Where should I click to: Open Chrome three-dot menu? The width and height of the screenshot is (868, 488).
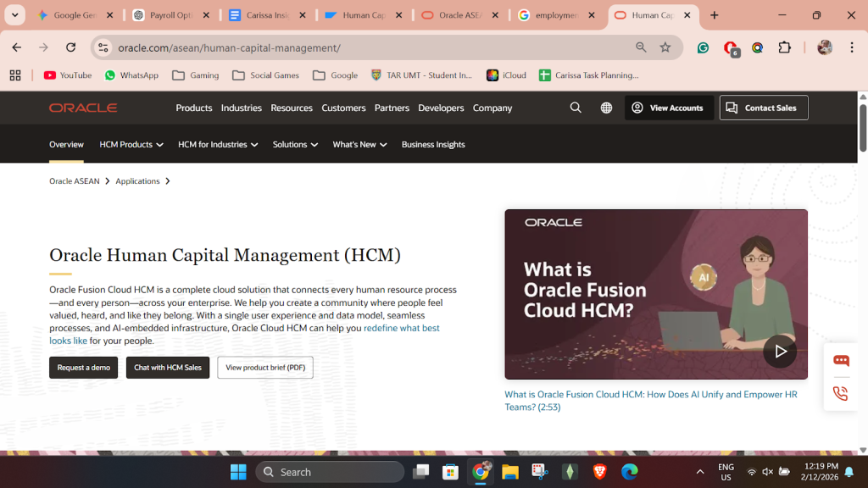tap(852, 47)
